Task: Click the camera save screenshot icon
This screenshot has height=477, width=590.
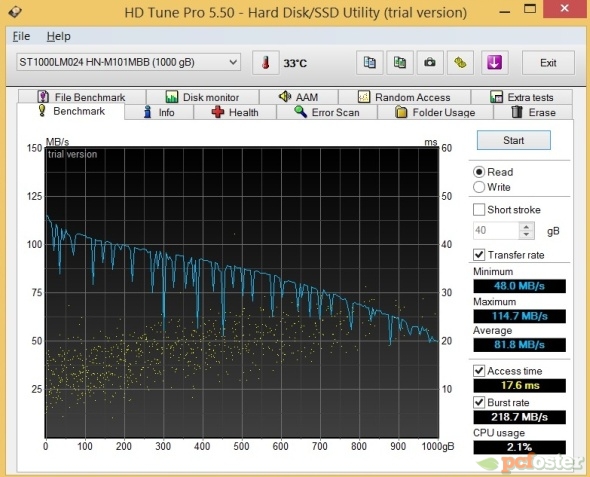Action: [430, 62]
